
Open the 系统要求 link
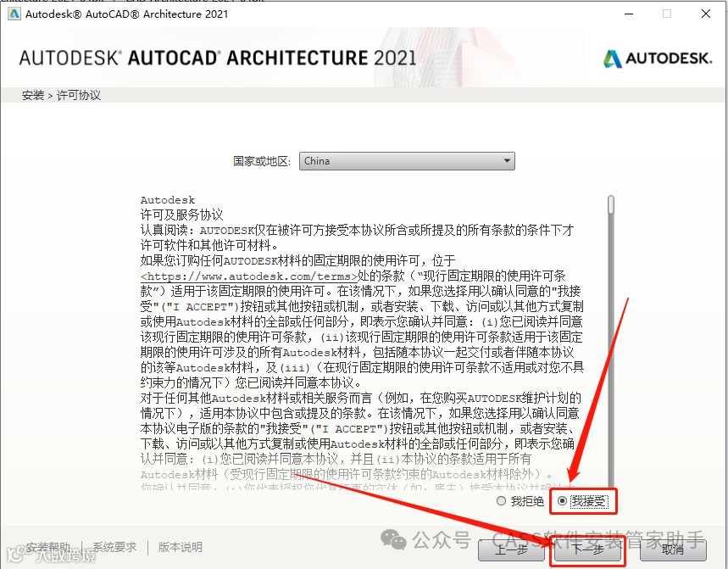pyautogui.click(x=114, y=547)
